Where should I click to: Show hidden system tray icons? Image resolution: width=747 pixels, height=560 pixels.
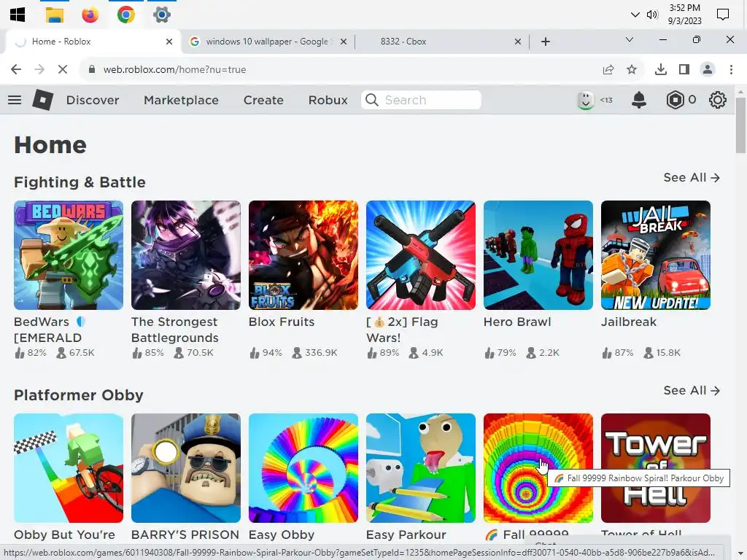(x=635, y=15)
